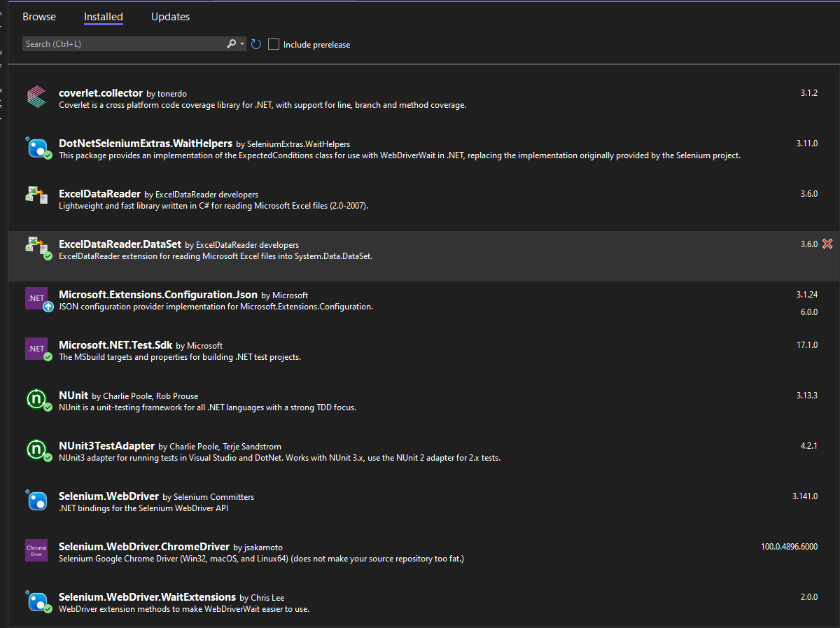Click the Selenium.WebDriver package icon
Viewport: 840px width, 628px height.
36,500
